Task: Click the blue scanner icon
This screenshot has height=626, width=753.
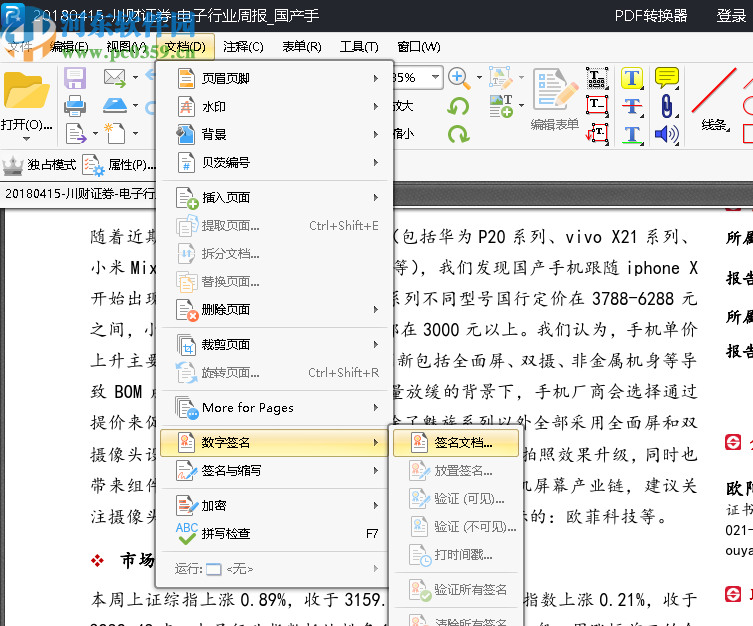Action: pos(114,105)
